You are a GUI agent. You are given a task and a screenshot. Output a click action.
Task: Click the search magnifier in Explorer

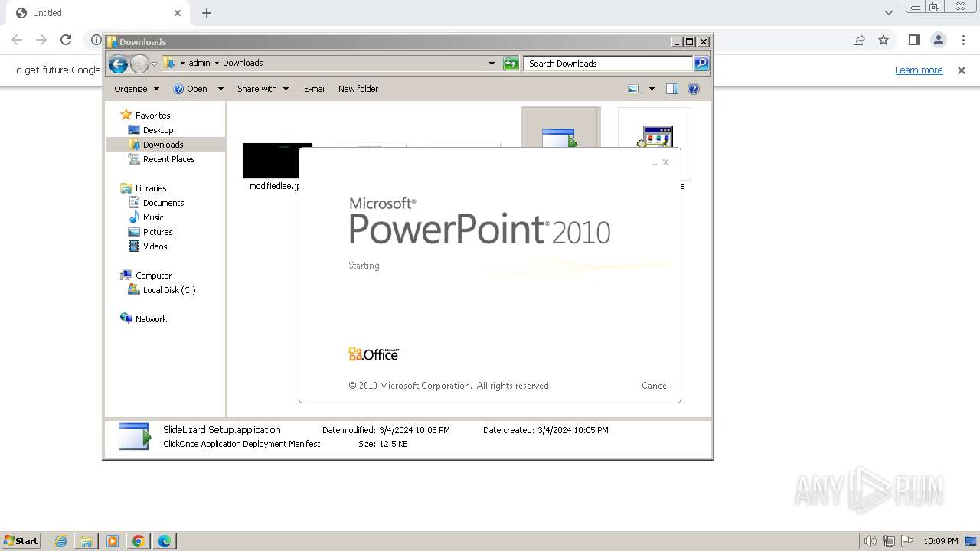(701, 64)
